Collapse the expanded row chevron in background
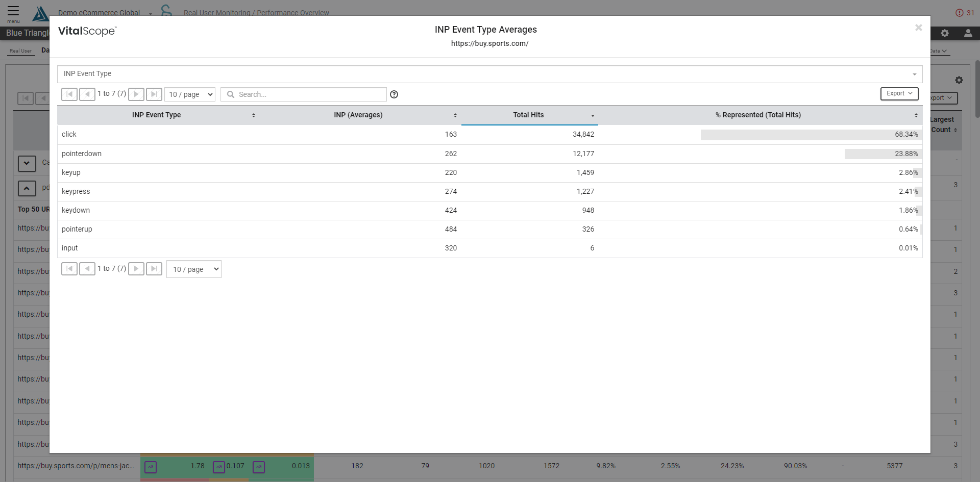This screenshot has width=980, height=482. (27, 188)
